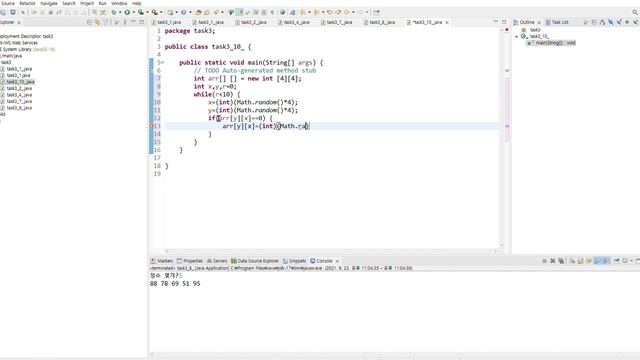Click the Clear Console icon

point(572,261)
